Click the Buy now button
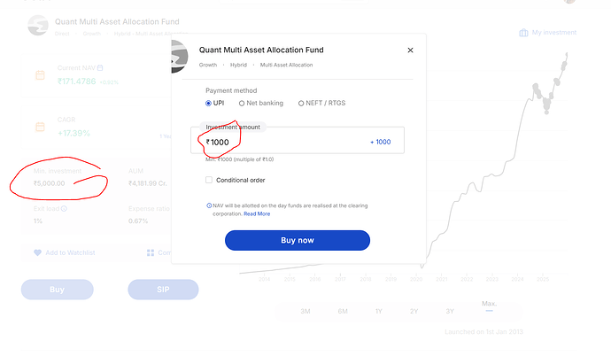This screenshot has width=611, height=364. click(x=297, y=240)
